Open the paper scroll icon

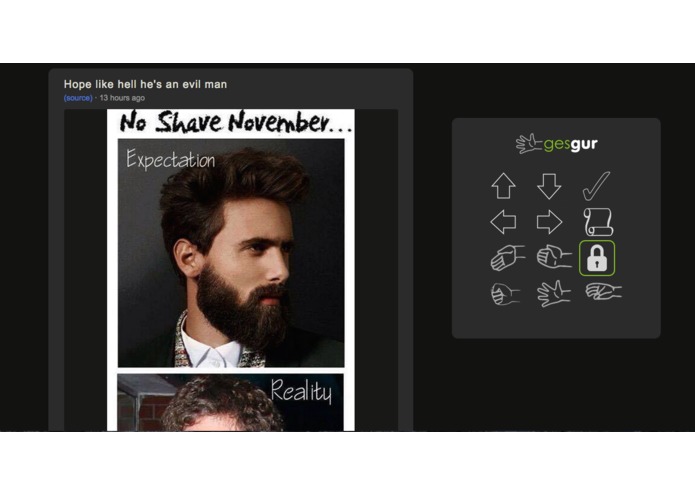coord(598,222)
